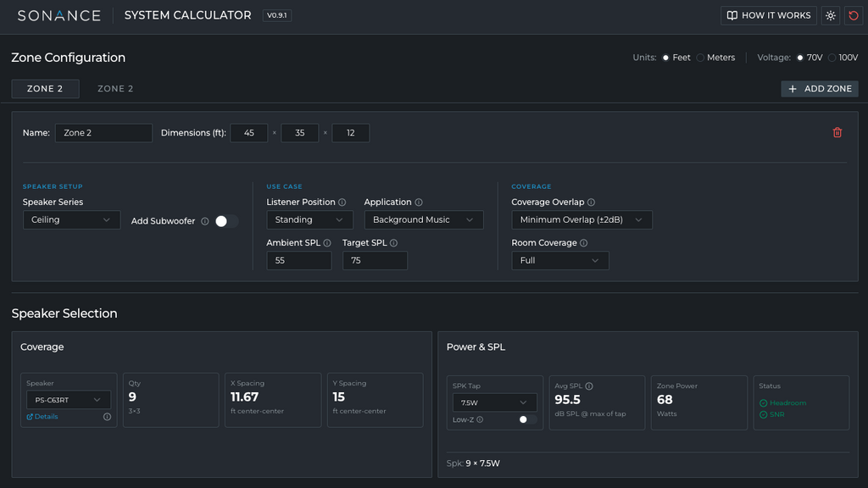Open the Room Coverage Full dropdown
Screen dimensions: 868x488
(560, 260)
